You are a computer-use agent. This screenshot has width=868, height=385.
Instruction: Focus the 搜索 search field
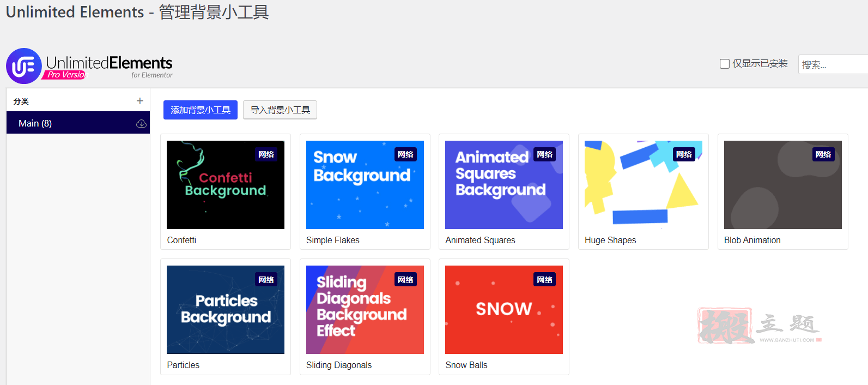pyautogui.click(x=833, y=64)
